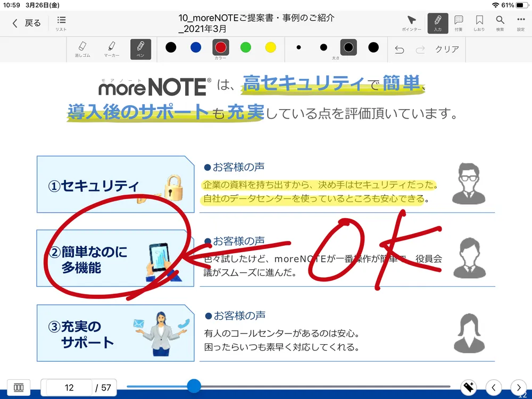
Task: Redo the stroke
Action: point(420,50)
